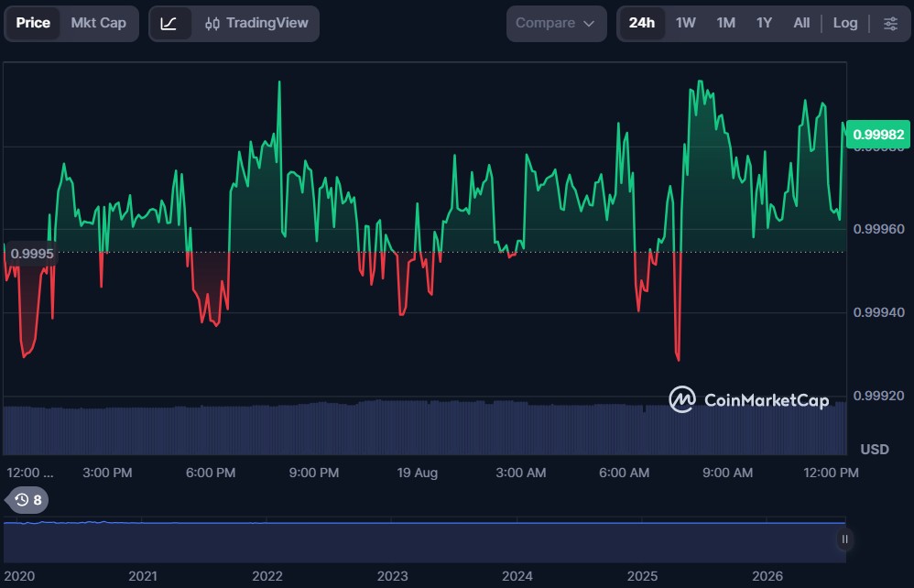Open the Compare dropdown
The height and width of the screenshot is (588, 914).
pyautogui.click(x=556, y=23)
